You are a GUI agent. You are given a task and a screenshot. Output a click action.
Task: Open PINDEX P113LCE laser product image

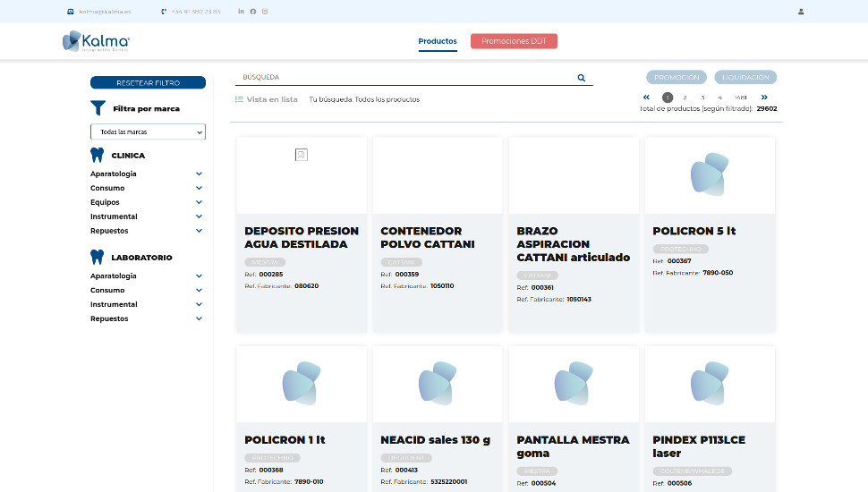710,384
